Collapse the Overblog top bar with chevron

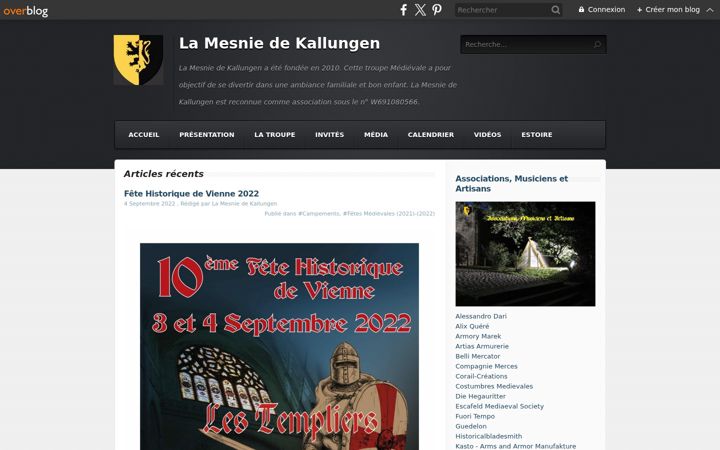(709, 10)
